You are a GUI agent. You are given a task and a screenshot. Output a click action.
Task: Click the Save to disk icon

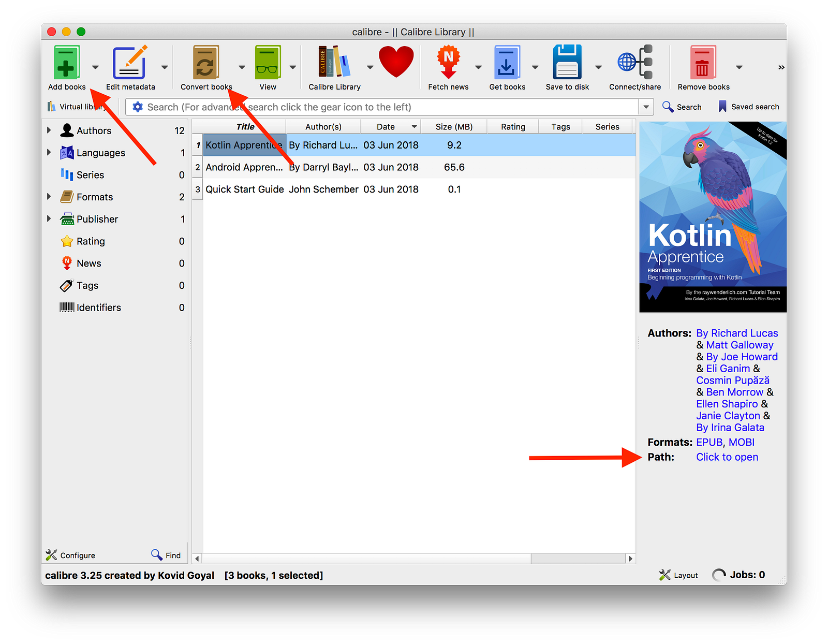(x=567, y=62)
